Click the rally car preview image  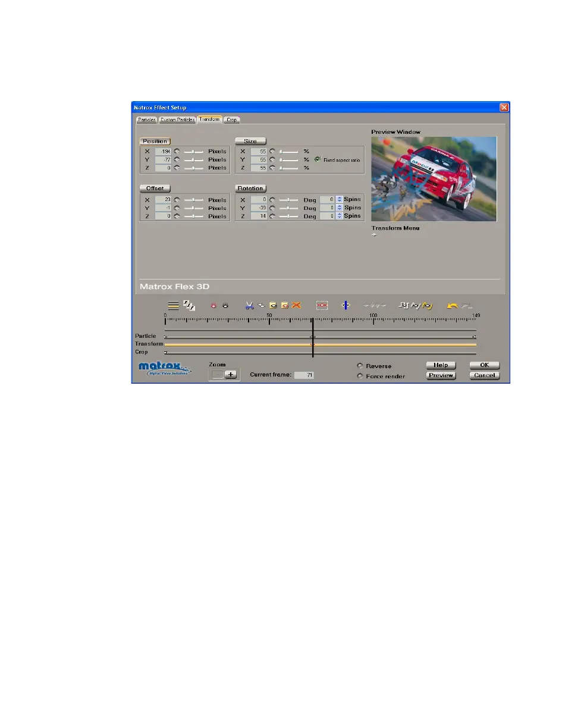click(x=434, y=179)
